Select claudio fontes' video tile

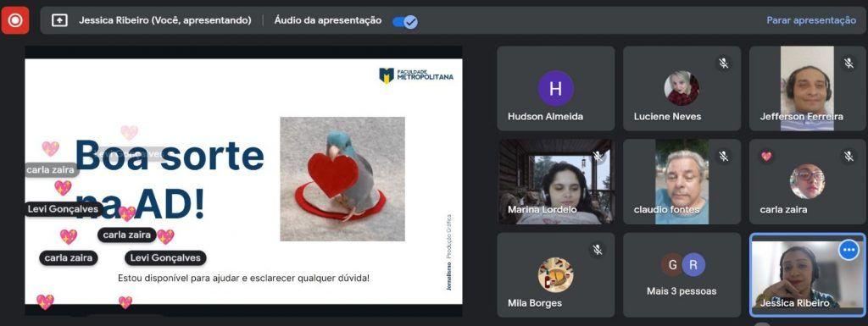[x=682, y=182]
